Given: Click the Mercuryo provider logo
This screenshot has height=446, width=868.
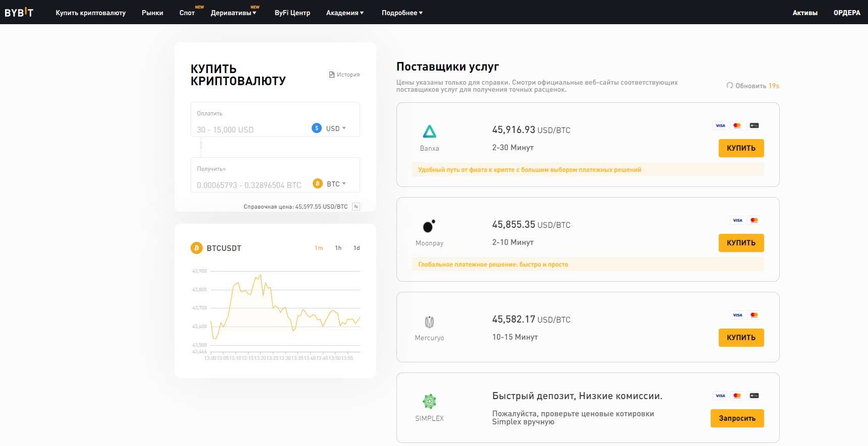Looking at the screenshot, I should pyautogui.click(x=429, y=322).
